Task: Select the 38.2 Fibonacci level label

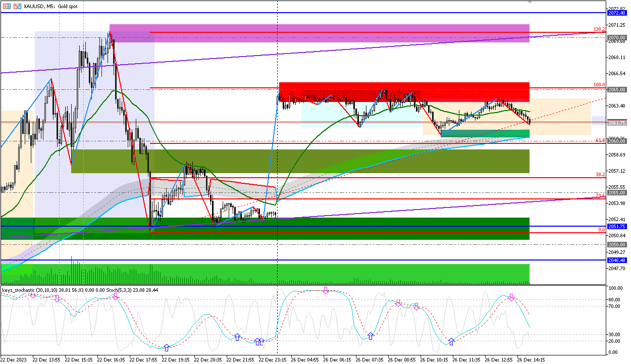Action: point(600,174)
